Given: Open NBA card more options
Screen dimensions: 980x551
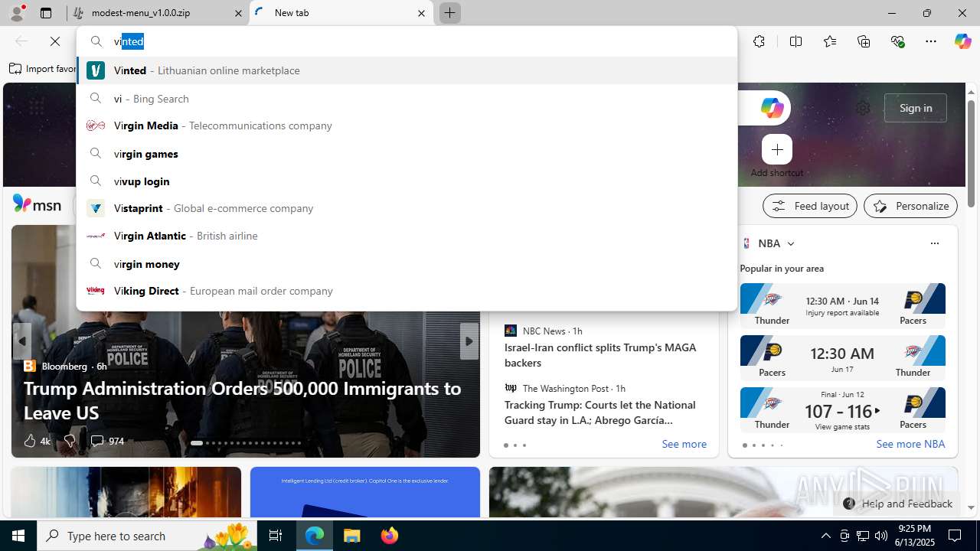Looking at the screenshot, I should (x=934, y=243).
